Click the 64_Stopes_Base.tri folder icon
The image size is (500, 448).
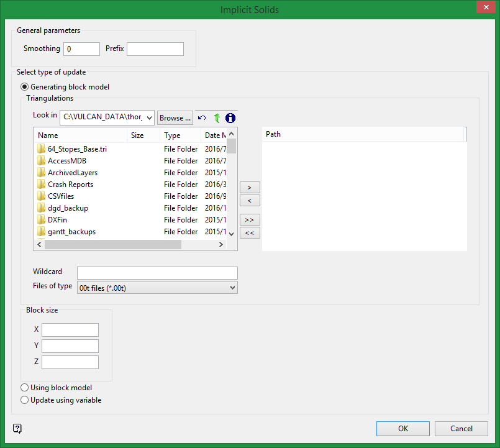[42, 149]
